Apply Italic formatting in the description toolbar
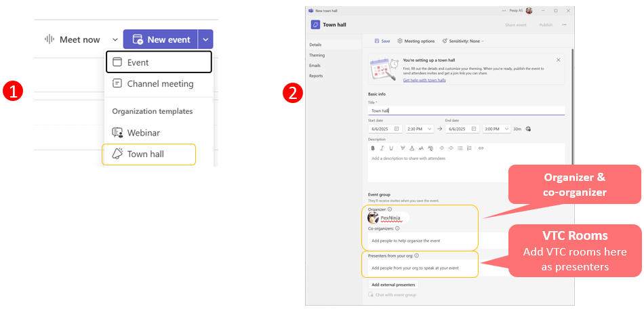The width and height of the screenshot is (644, 309). pyautogui.click(x=382, y=148)
